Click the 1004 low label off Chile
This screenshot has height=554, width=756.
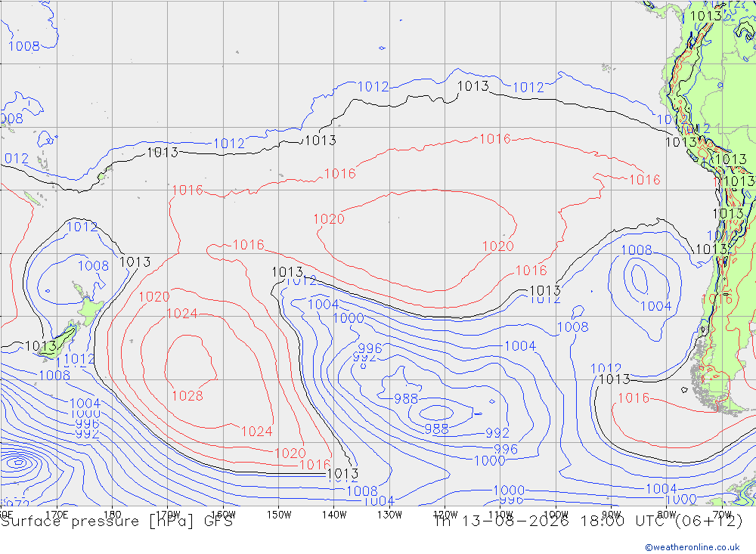tap(655, 306)
